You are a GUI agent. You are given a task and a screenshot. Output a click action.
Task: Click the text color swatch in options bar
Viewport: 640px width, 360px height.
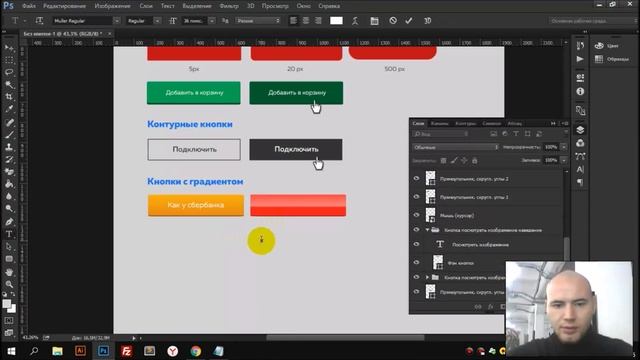(x=336, y=21)
